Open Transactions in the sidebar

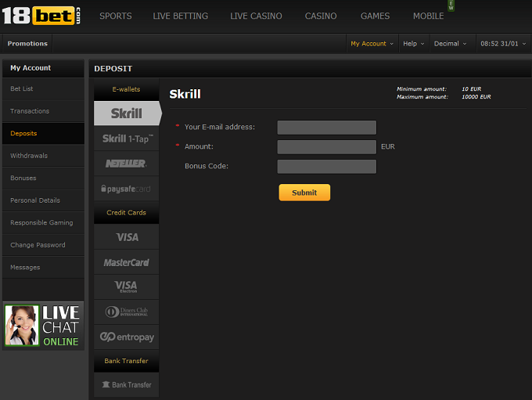click(44, 111)
